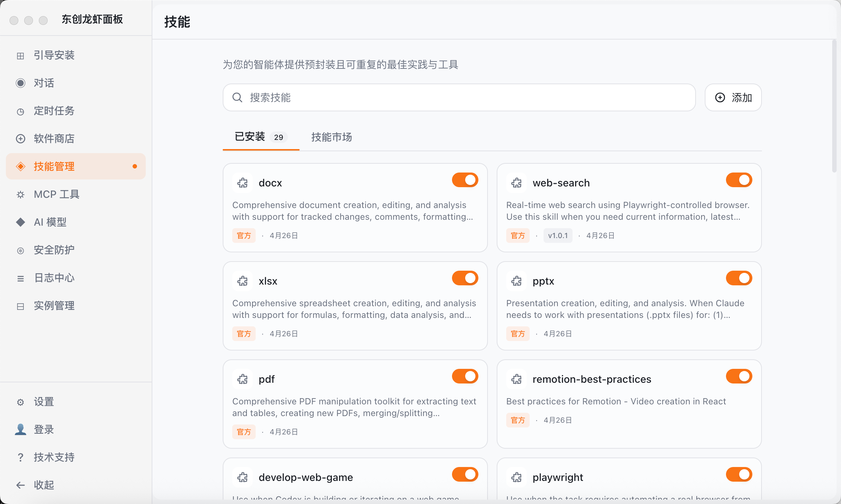The image size is (841, 504).
Task: Click the 登录 user avatar icon
Action: (21, 429)
